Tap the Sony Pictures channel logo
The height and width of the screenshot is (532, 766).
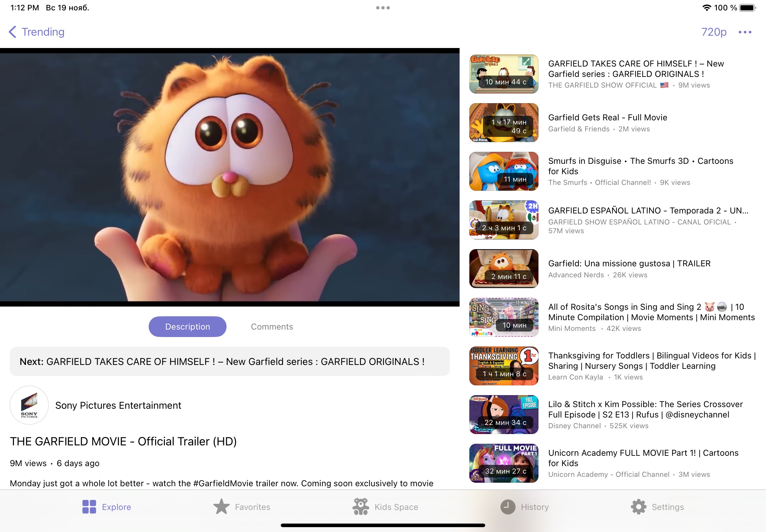(29, 405)
